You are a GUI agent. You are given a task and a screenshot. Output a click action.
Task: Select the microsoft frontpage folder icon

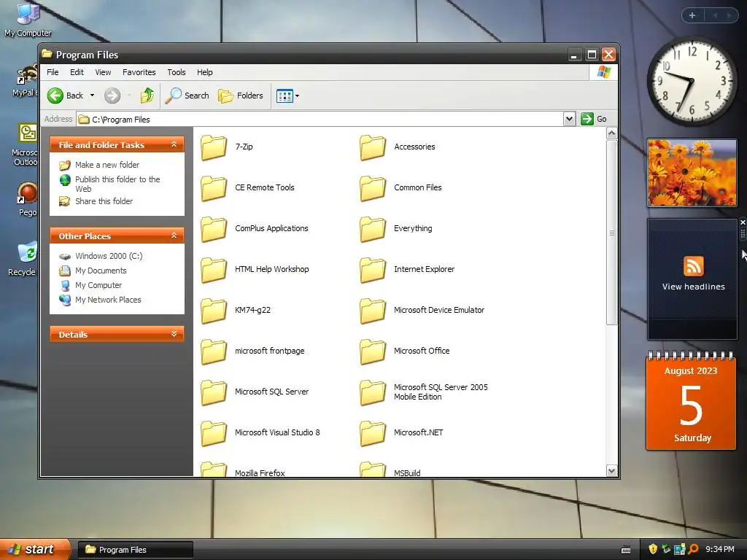(214, 351)
